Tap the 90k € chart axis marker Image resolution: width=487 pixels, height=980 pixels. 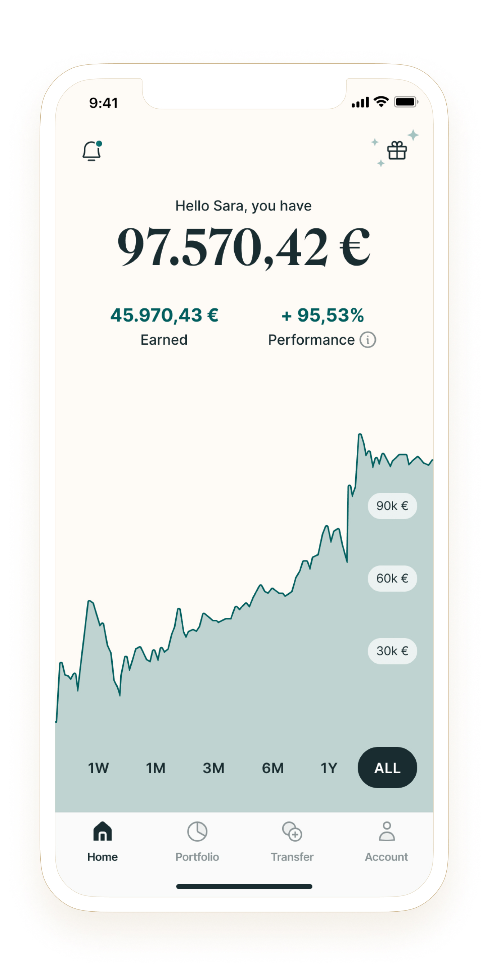[x=392, y=505]
